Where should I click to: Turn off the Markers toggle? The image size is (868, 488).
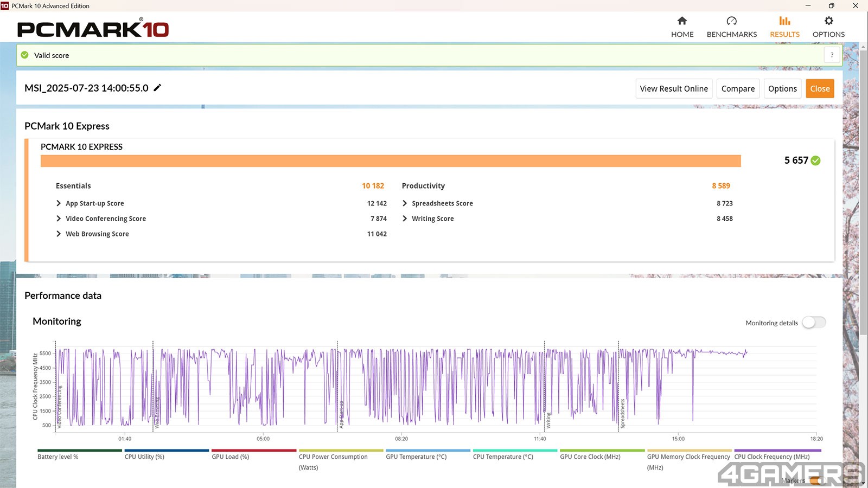(816, 481)
